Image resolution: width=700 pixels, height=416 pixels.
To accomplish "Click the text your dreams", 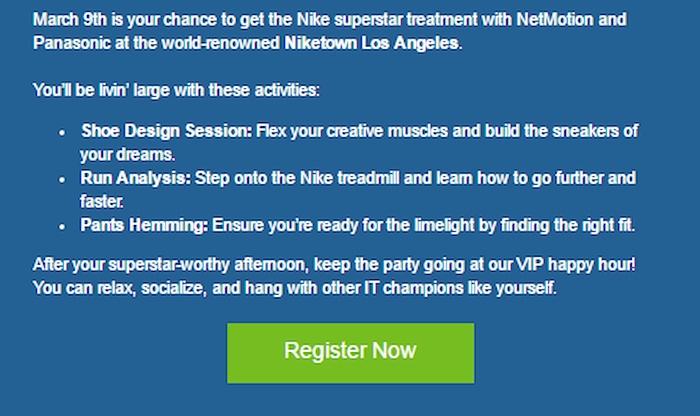I will (x=127, y=154).
